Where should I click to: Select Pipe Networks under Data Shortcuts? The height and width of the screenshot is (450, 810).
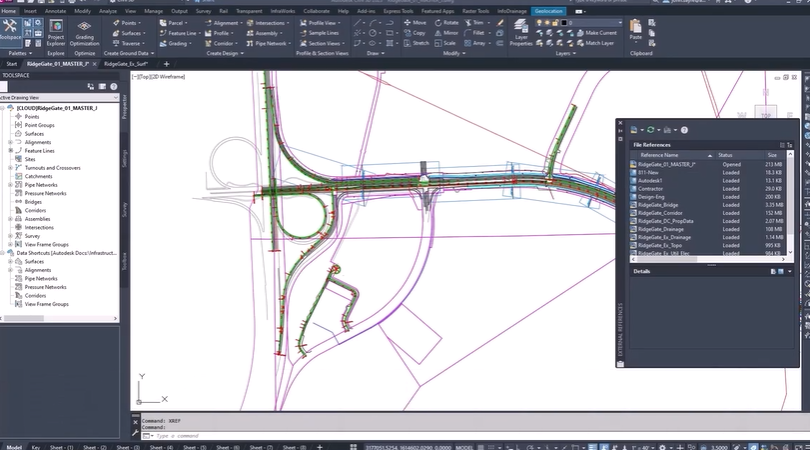click(41, 278)
